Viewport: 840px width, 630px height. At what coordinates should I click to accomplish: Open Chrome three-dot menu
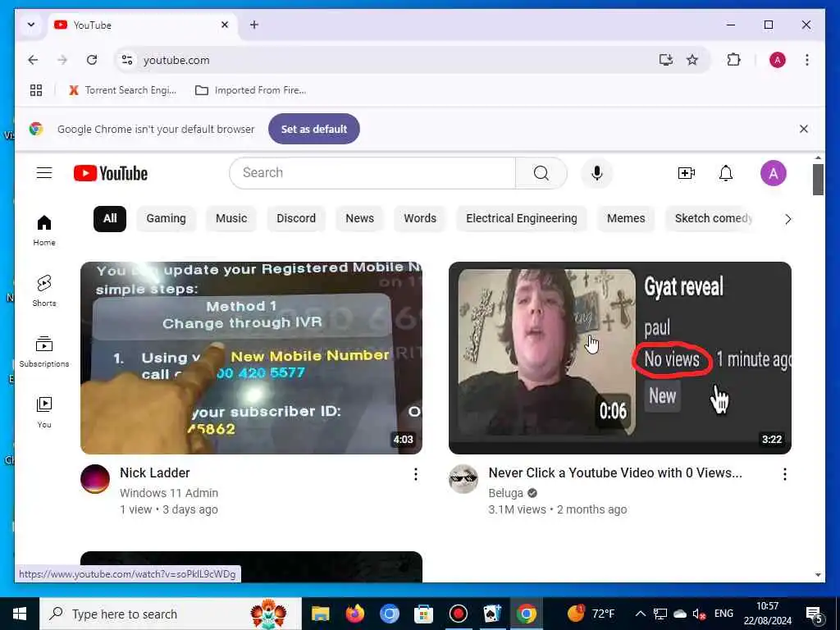pyautogui.click(x=807, y=60)
